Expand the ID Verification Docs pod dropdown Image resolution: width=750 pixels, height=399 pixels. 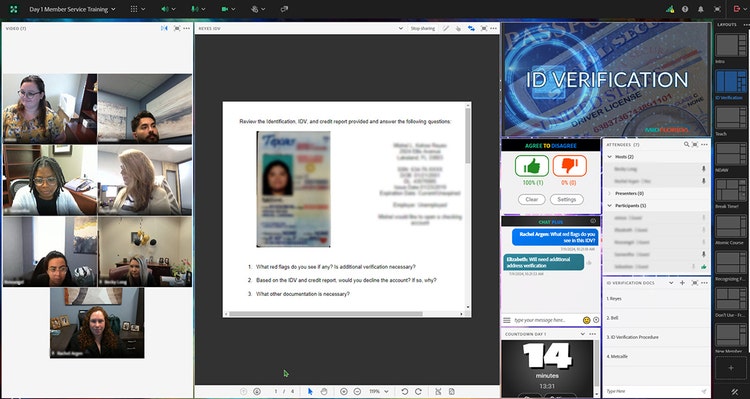point(671,283)
